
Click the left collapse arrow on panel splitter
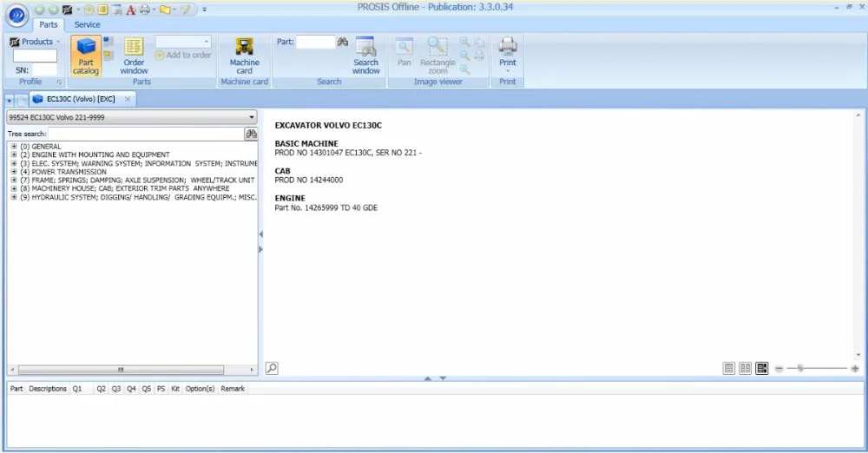pos(260,234)
